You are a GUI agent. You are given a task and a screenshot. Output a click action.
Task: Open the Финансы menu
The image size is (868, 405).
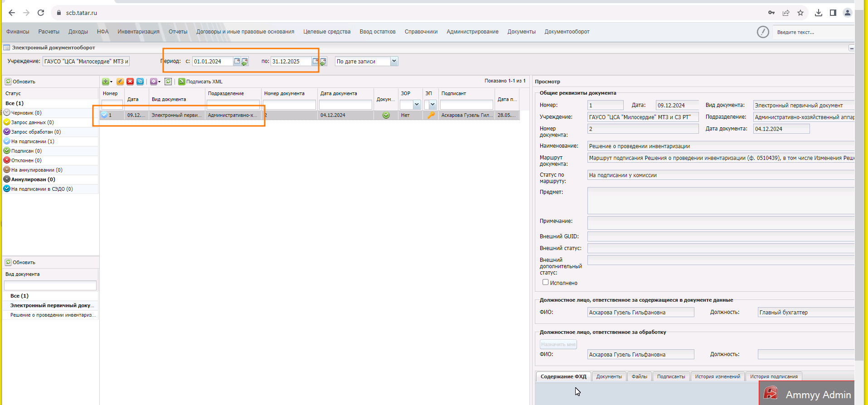tap(18, 32)
